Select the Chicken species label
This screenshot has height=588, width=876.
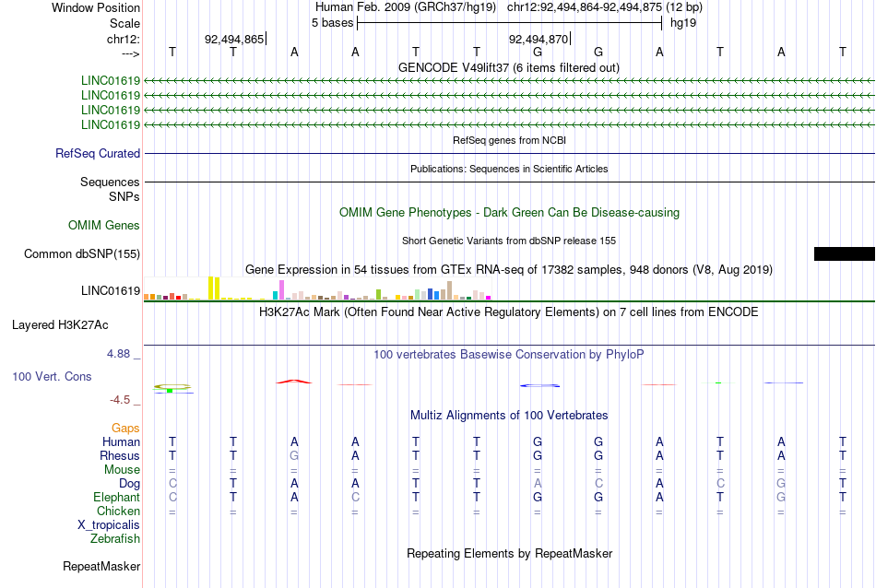(118, 512)
